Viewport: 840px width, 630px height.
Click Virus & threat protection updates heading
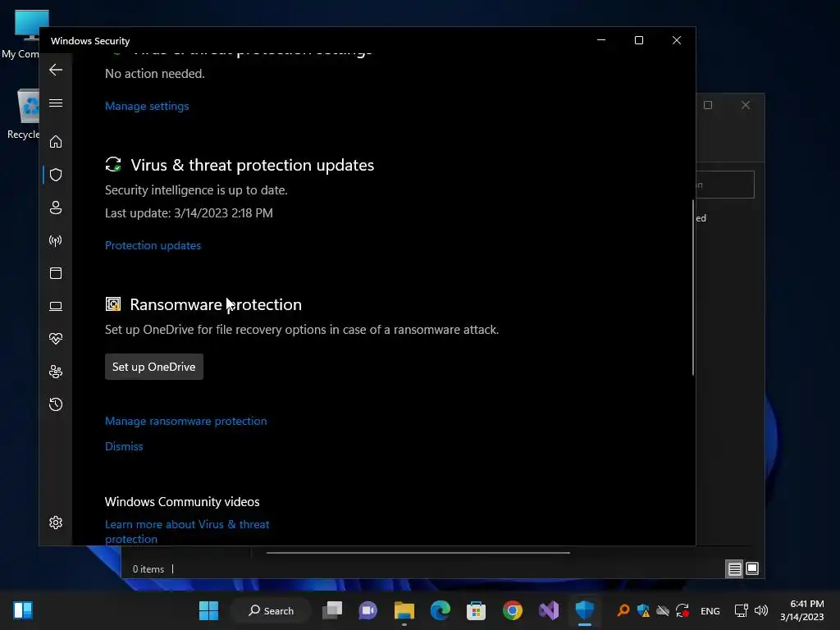pos(253,165)
